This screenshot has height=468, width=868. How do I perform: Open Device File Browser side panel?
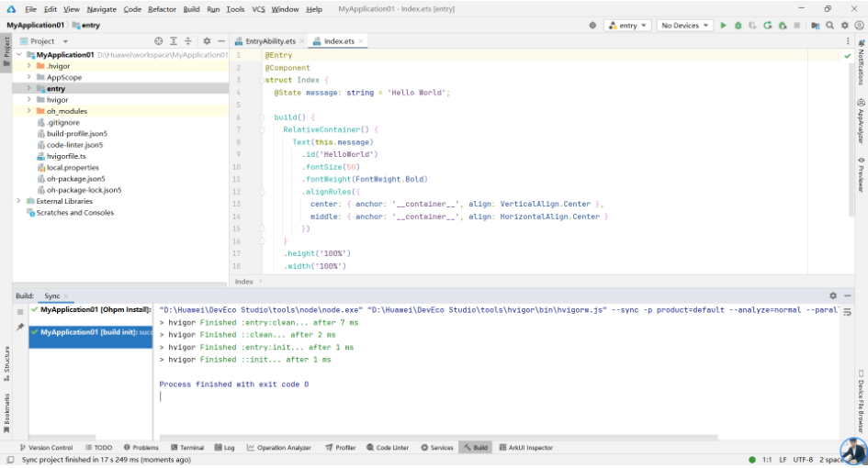coord(861,401)
